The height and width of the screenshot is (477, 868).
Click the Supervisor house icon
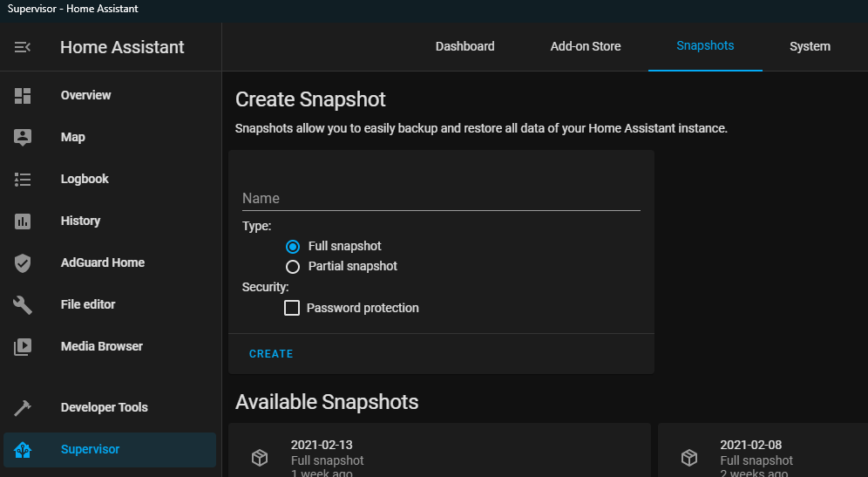[x=23, y=450]
